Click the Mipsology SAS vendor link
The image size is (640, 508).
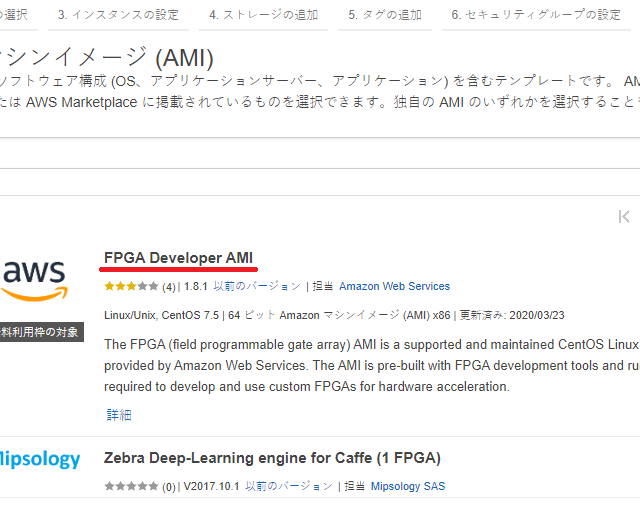(x=408, y=486)
